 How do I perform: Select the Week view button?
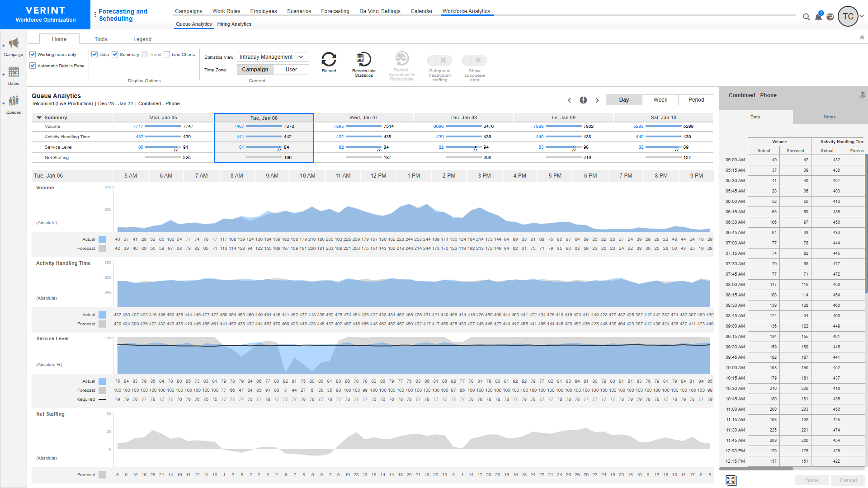(660, 100)
